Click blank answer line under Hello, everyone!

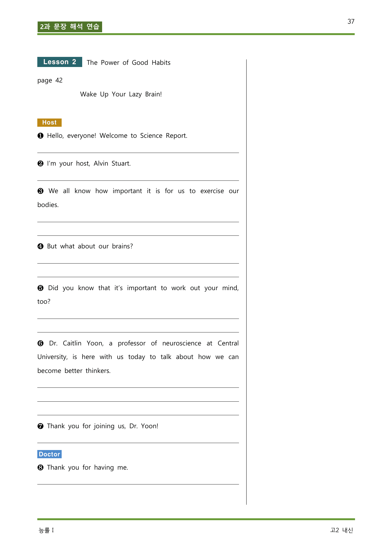138,153
